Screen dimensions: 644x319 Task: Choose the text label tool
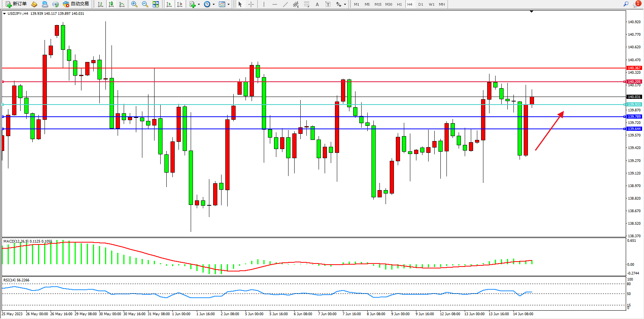coord(317,4)
